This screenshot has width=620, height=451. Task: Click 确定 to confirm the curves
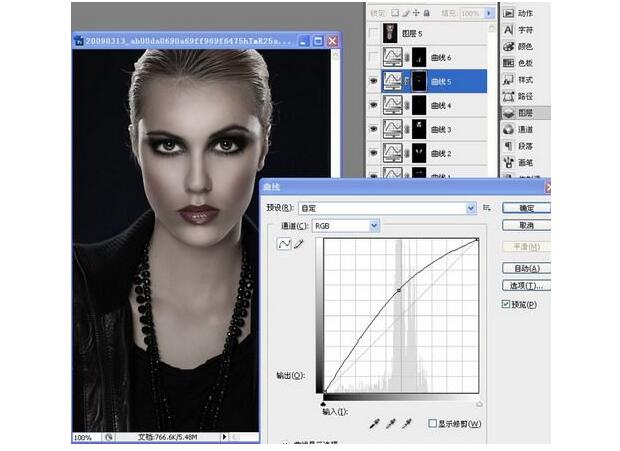click(x=526, y=208)
